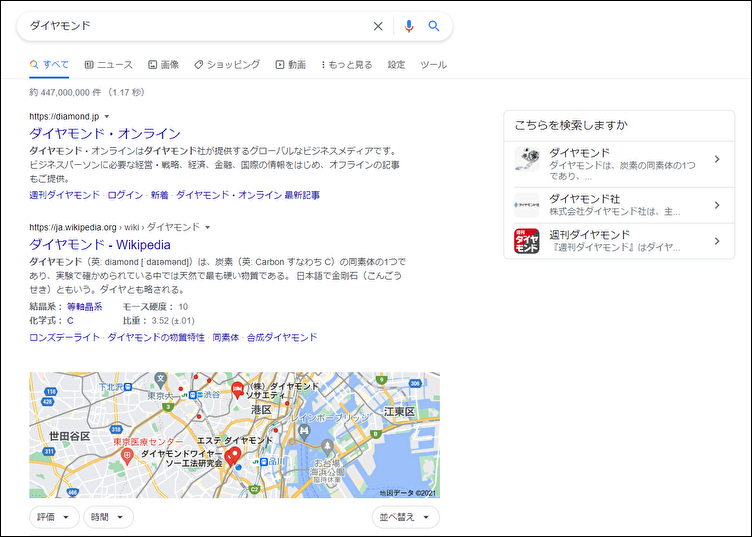Viewport: 752px width, 537px height.
Task: Open ダイヤモンド社 suggestion logo thumbnail
Action: tap(527, 205)
